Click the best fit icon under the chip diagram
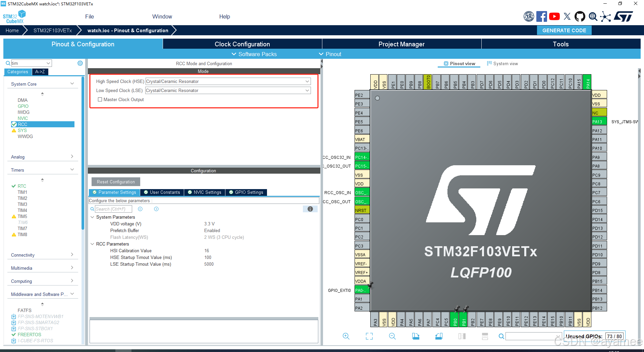This screenshot has width=644, height=352. [369, 336]
